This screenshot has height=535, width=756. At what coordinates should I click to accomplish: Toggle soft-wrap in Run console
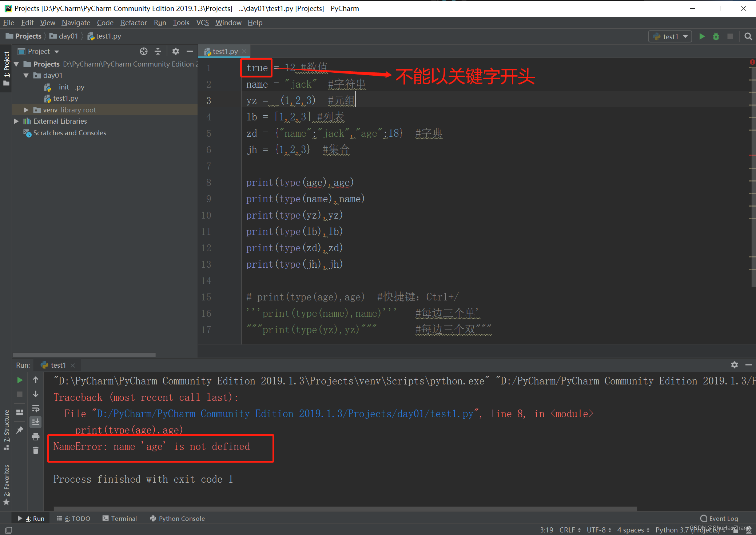(x=36, y=408)
